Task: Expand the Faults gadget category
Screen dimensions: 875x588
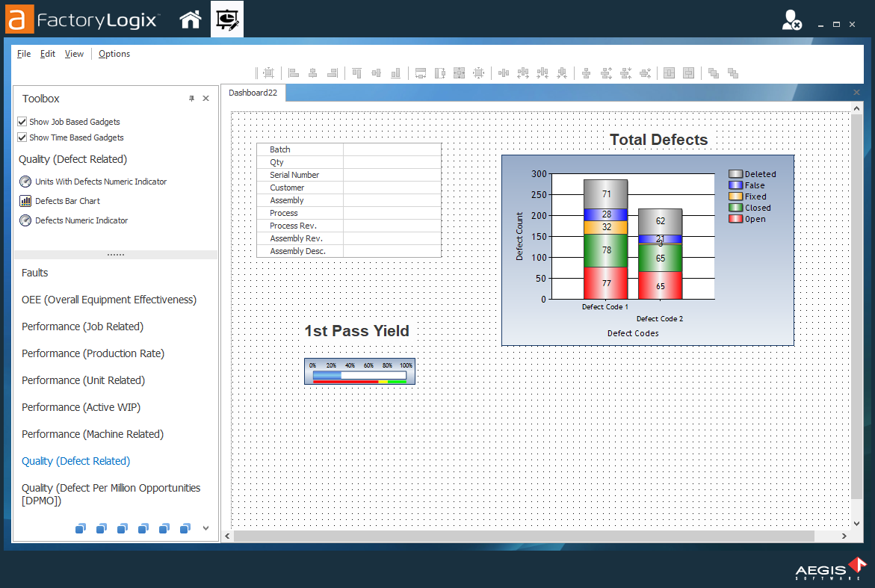Action: 36,273
